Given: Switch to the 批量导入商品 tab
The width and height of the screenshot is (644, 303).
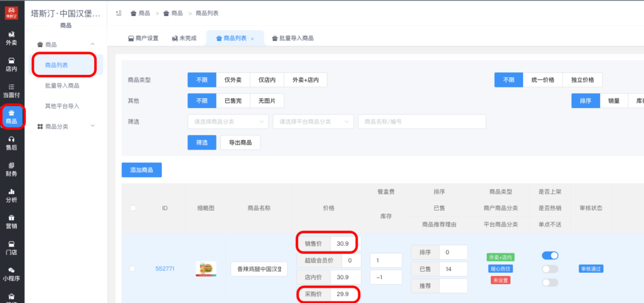Looking at the screenshot, I should [x=293, y=38].
